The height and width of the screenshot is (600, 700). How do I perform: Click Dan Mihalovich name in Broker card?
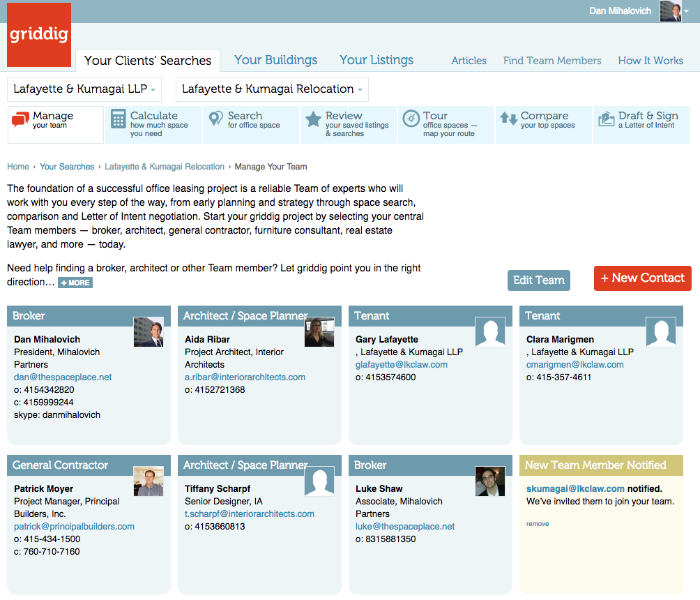tap(47, 340)
